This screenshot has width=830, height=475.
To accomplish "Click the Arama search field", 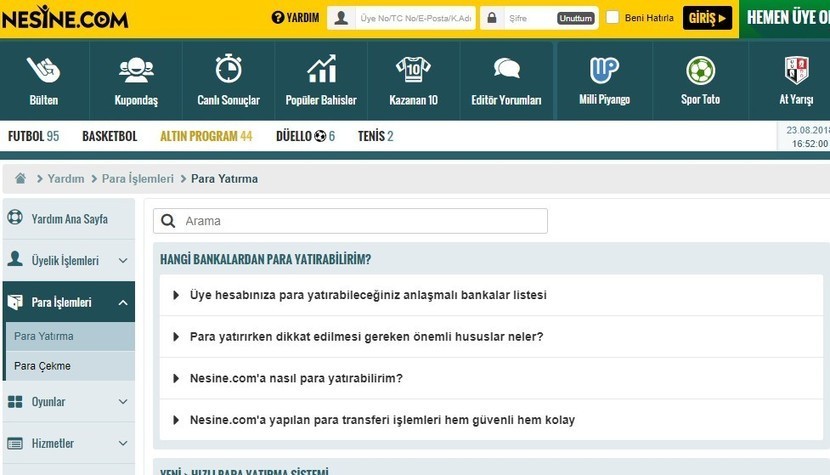I will (362, 221).
